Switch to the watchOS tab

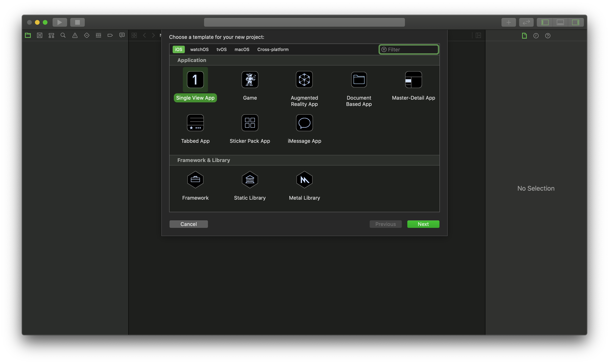199,49
